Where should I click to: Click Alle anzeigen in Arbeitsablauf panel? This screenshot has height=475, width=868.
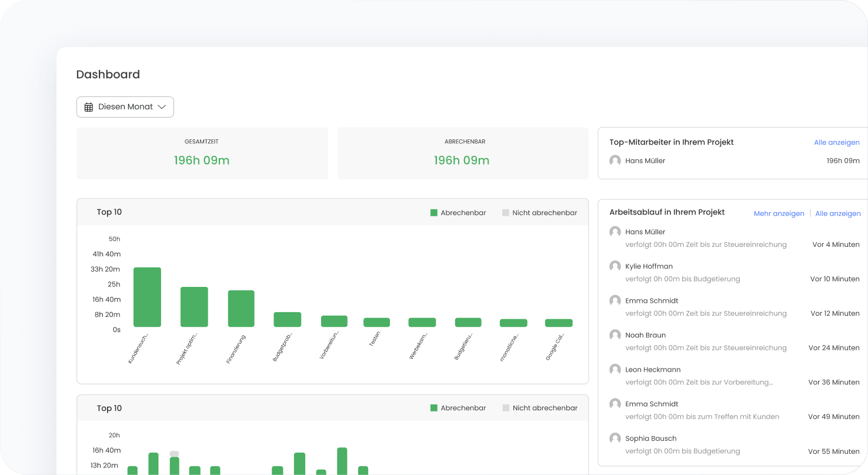tap(837, 213)
